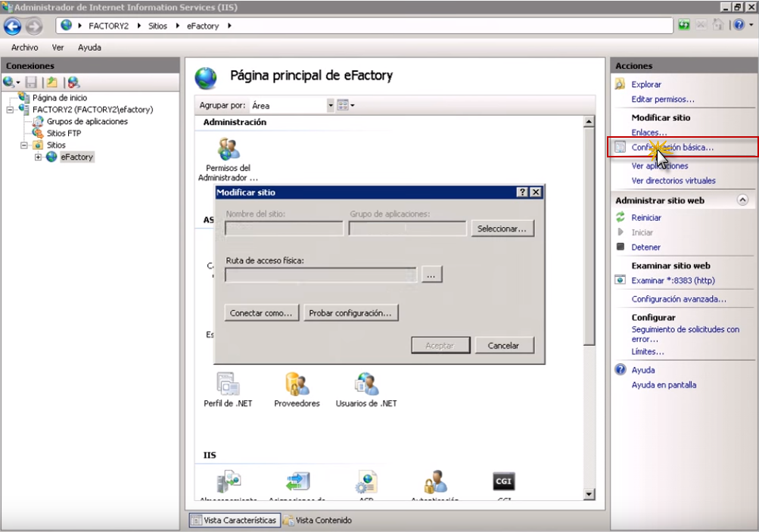Collapse the Administrar sitio web section chevron
This screenshot has height=532, width=759.
pyautogui.click(x=742, y=200)
